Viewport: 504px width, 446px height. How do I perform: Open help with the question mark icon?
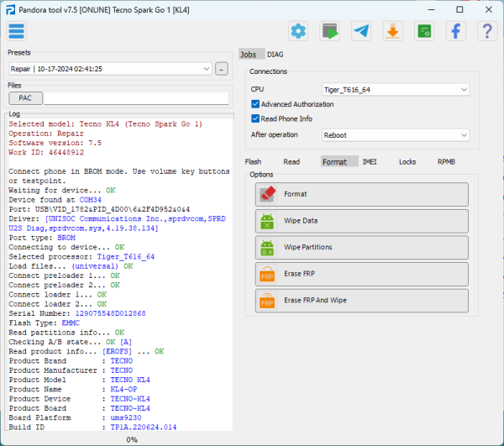click(x=487, y=31)
